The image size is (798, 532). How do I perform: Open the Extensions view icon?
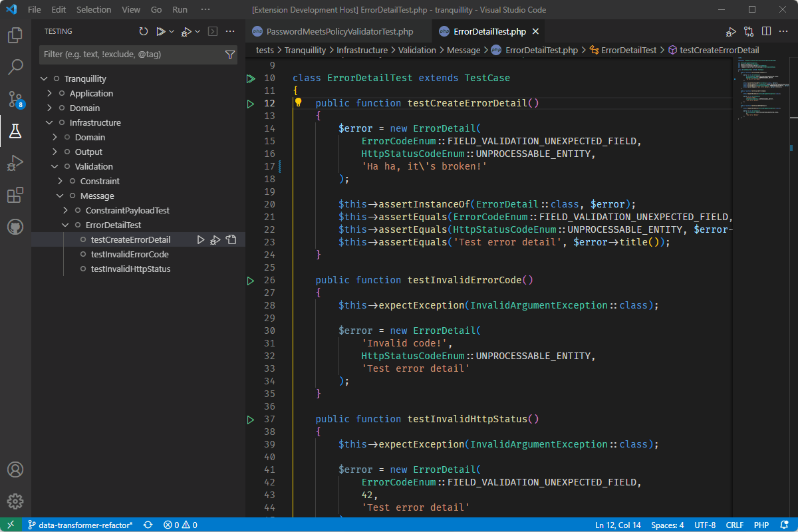[15, 195]
